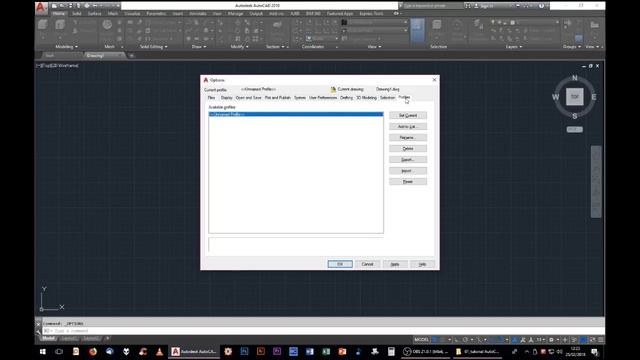Image resolution: width=640 pixels, height=360 pixels.
Task: Expand the Solid Editing panel
Action: click(x=153, y=47)
